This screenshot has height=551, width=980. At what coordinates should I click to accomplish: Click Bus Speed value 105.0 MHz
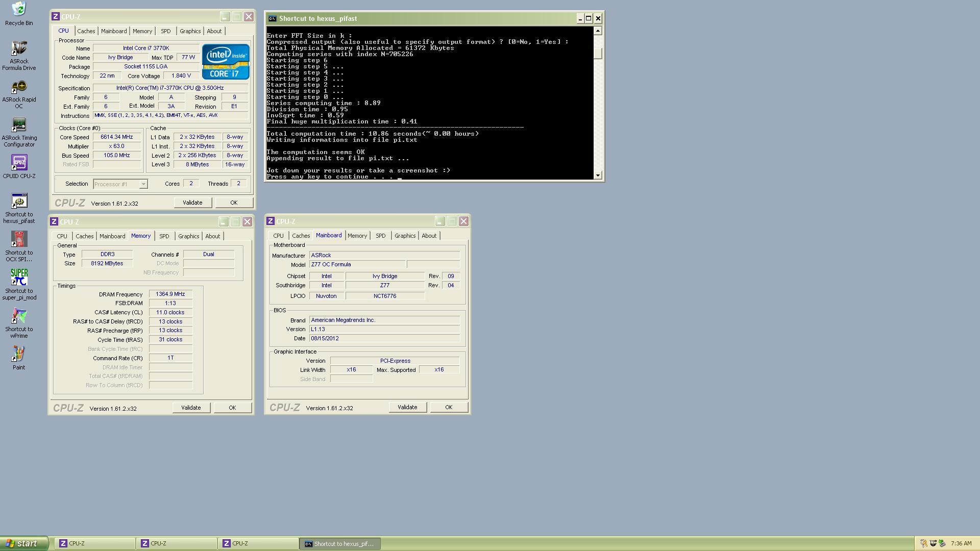(x=117, y=156)
